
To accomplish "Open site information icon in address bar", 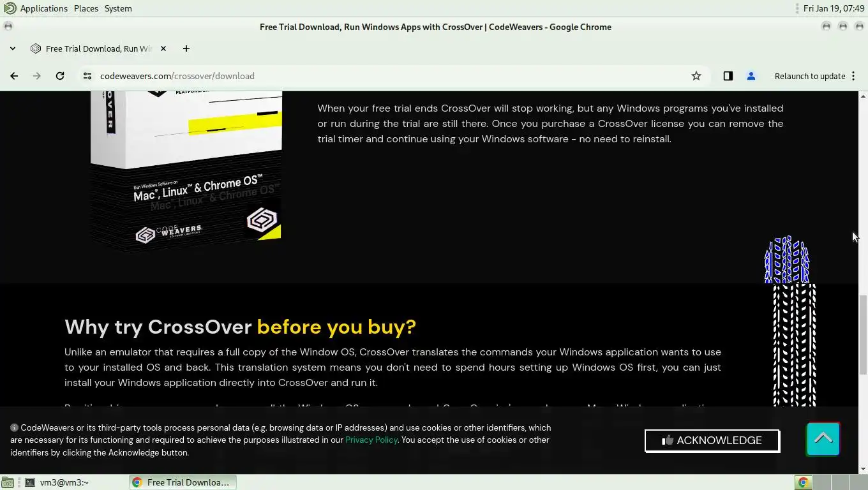I will point(87,76).
